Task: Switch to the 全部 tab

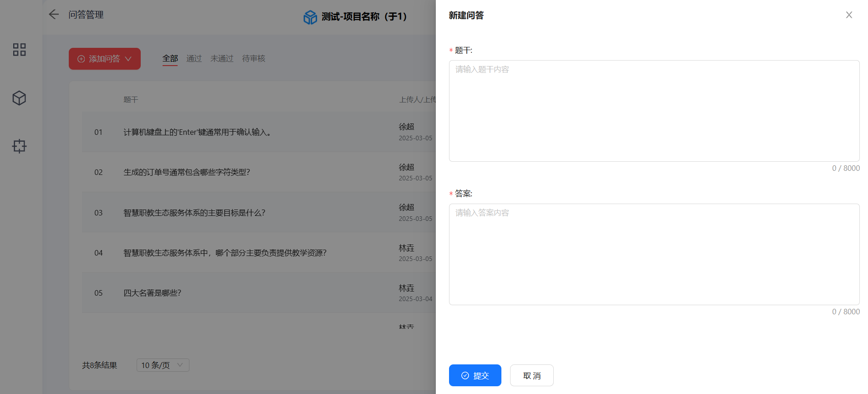Action: pyautogui.click(x=170, y=58)
